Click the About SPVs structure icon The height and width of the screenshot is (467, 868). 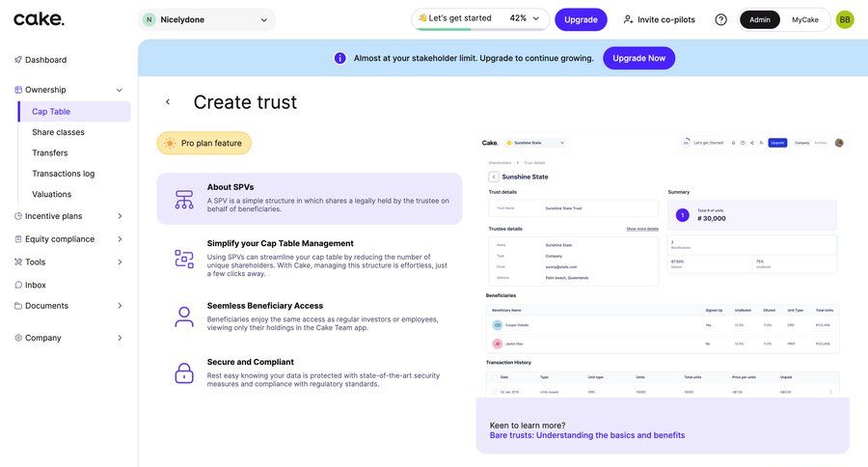(x=184, y=200)
